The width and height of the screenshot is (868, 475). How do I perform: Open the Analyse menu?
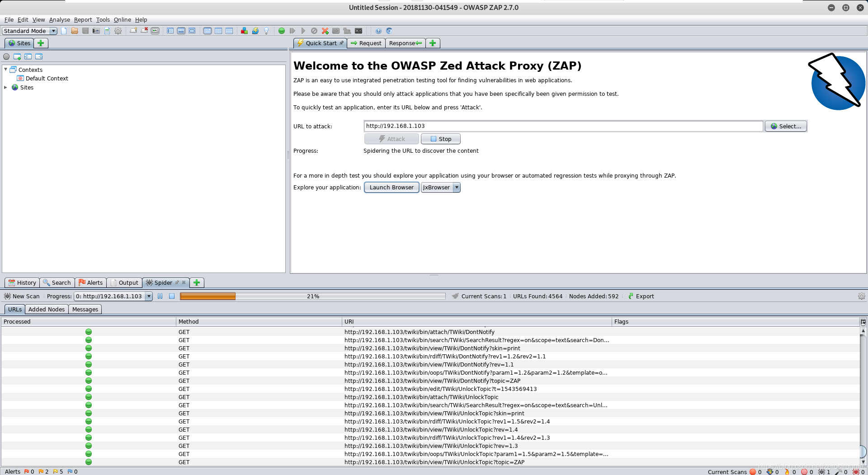pyautogui.click(x=59, y=19)
